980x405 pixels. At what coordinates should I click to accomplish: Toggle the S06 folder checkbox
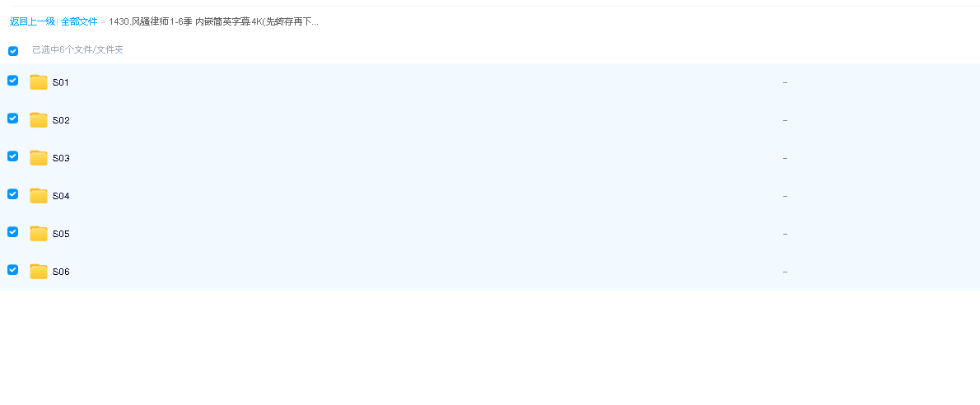tap(12, 269)
